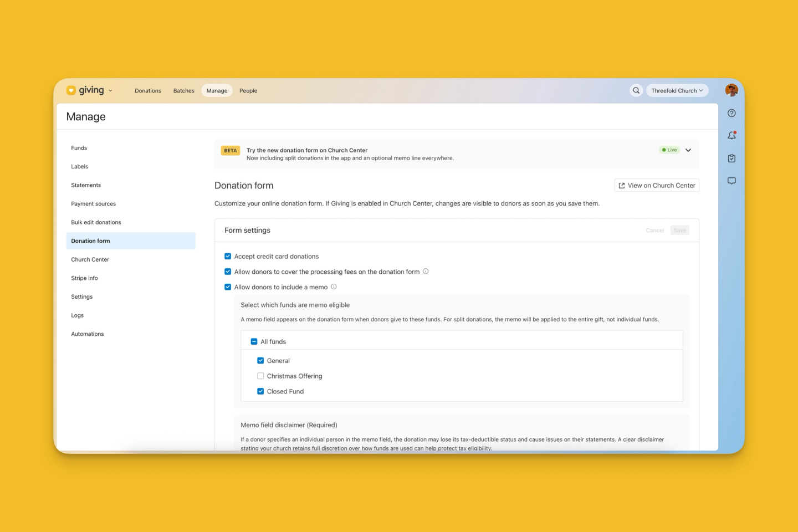The width and height of the screenshot is (798, 532).
Task: Go to the Donations tab
Action: (x=148, y=91)
